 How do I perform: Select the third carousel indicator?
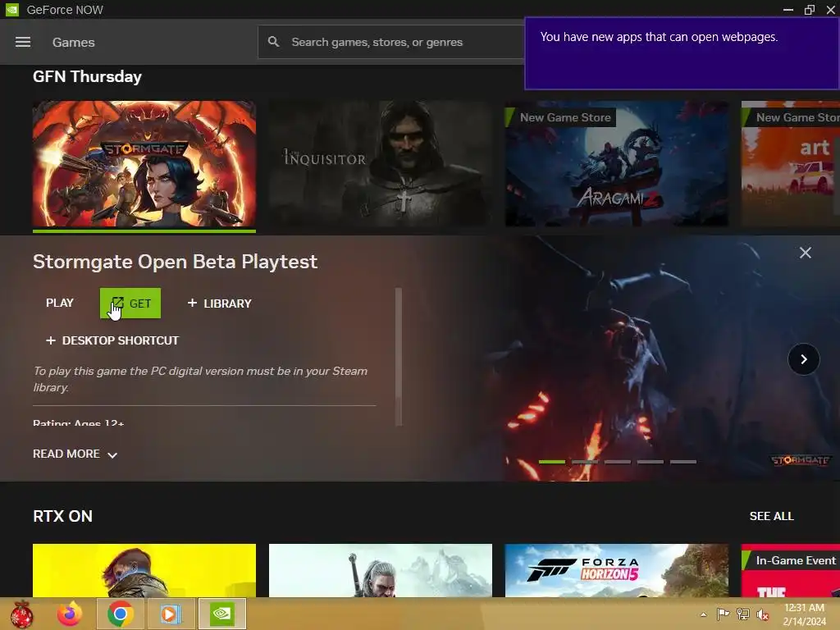click(x=617, y=462)
